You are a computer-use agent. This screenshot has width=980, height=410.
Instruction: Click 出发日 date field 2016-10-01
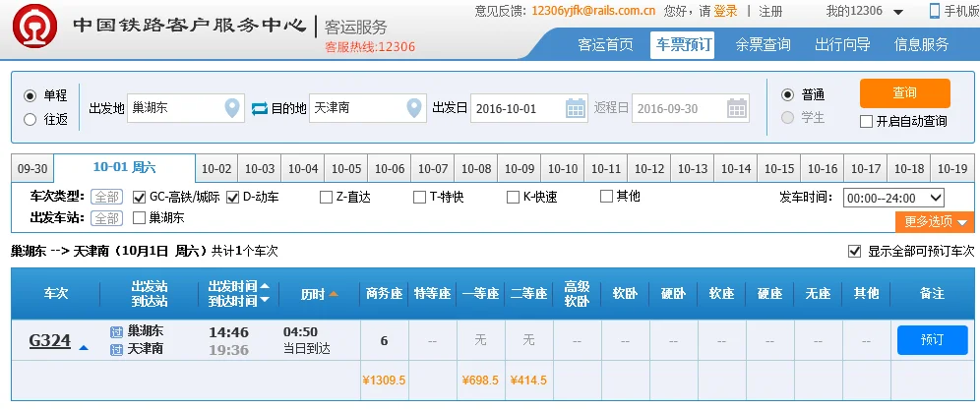[x=529, y=109]
